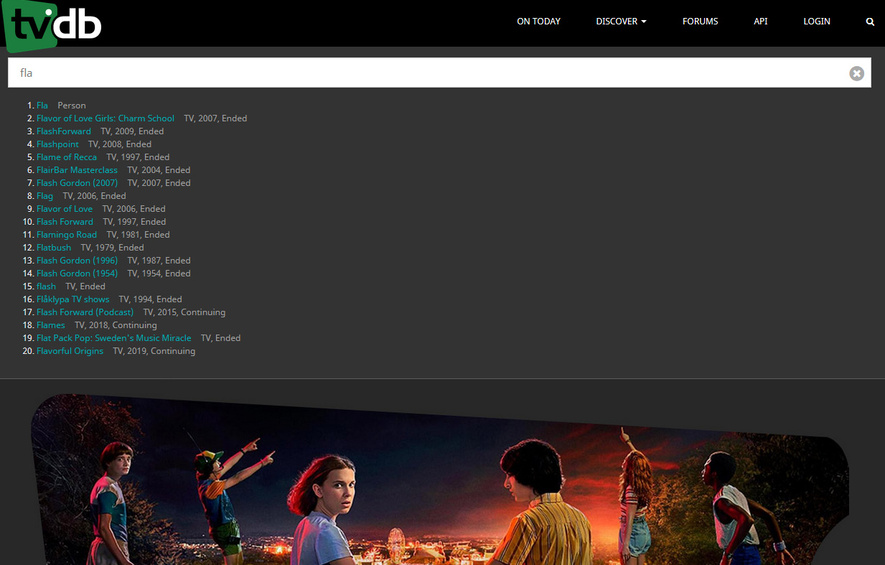Open the search magnifier icon in header
This screenshot has width=885, height=565.
[870, 21]
